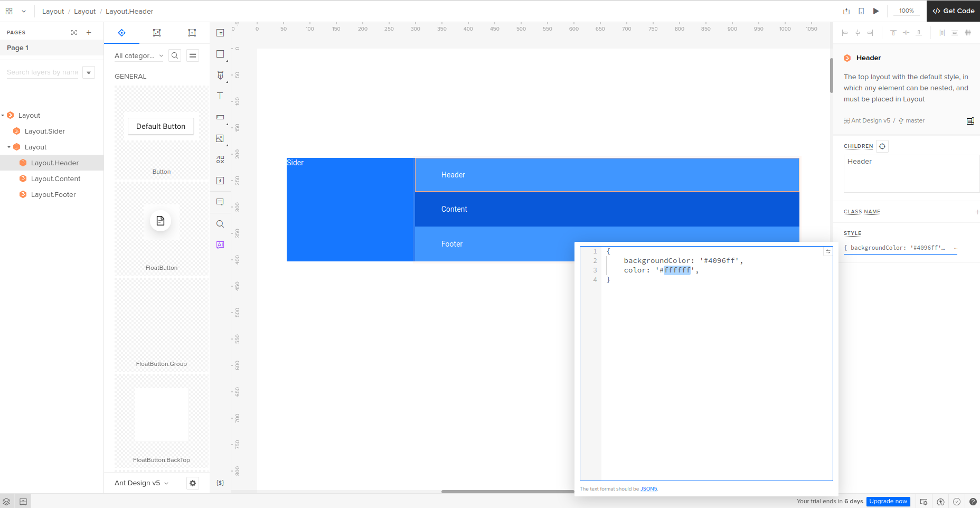Select the Rectangle shape tool
Viewport: 980px width, 508px height.
tap(220, 54)
